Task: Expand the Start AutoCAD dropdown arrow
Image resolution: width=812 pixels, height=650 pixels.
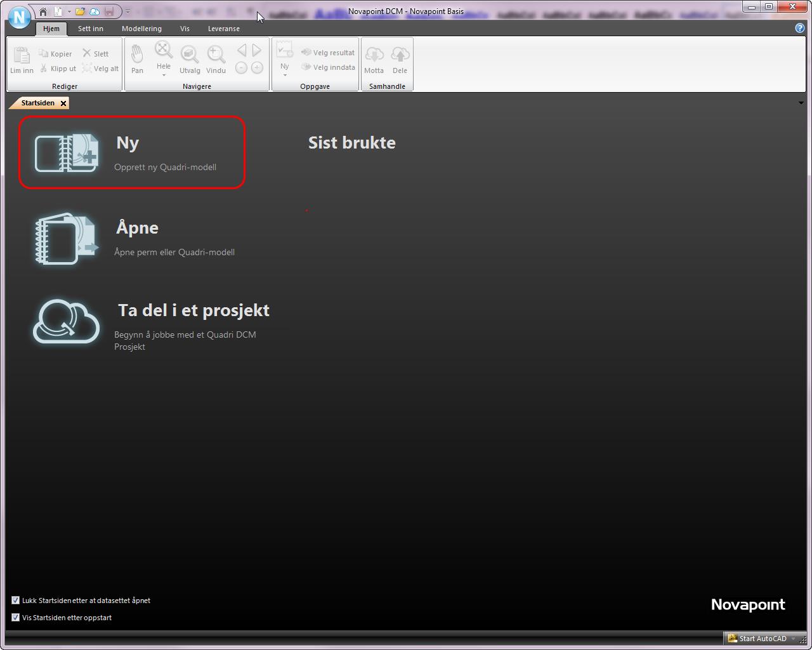Action: 793,639
